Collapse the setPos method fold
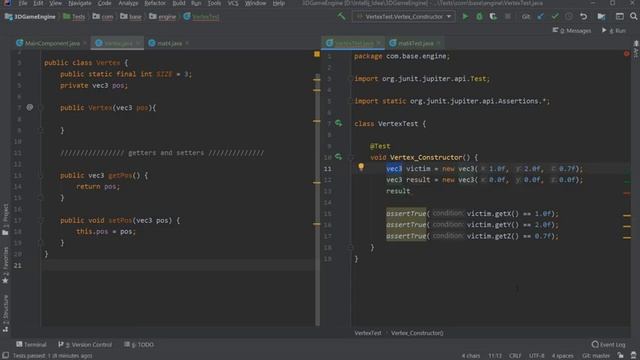This screenshot has width=640, height=360. point(40,220)
